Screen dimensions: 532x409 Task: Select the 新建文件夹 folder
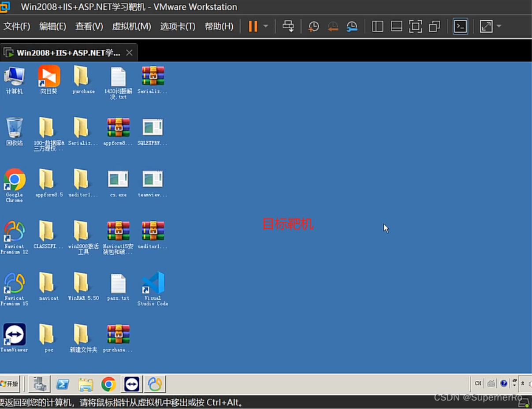click(x=83, y=338)
